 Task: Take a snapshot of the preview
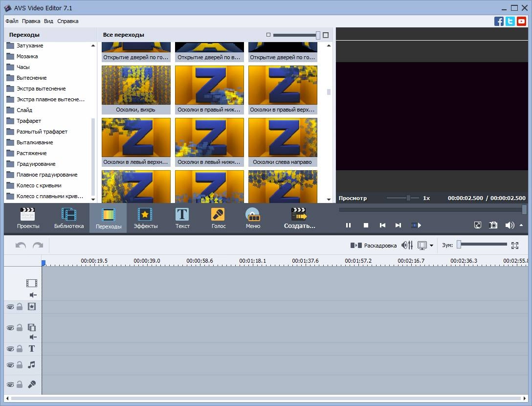pos(493,225)
